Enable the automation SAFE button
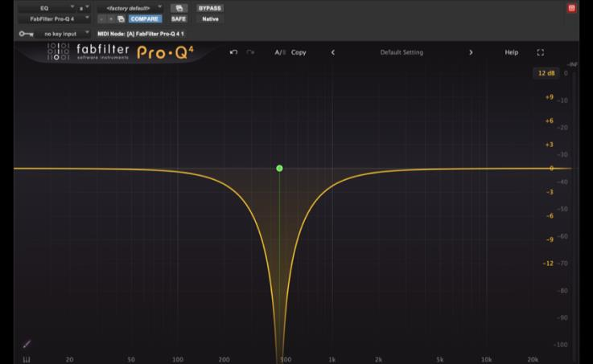This screenshot has width=593, height=364. click(179, 18)
